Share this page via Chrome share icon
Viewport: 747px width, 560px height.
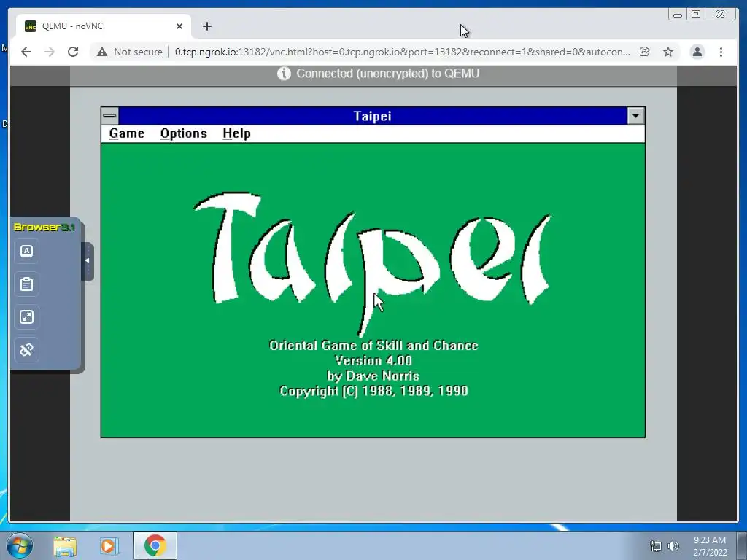tap(645, 52)
